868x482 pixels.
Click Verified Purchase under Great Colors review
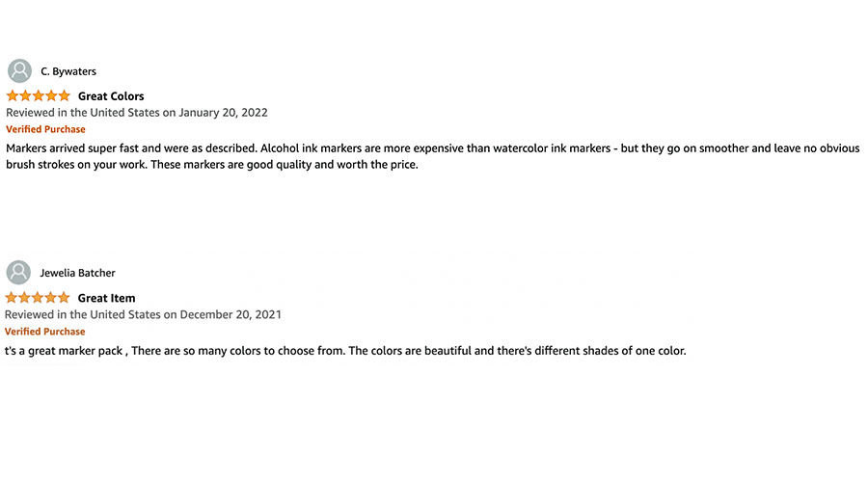coord(45,129)
